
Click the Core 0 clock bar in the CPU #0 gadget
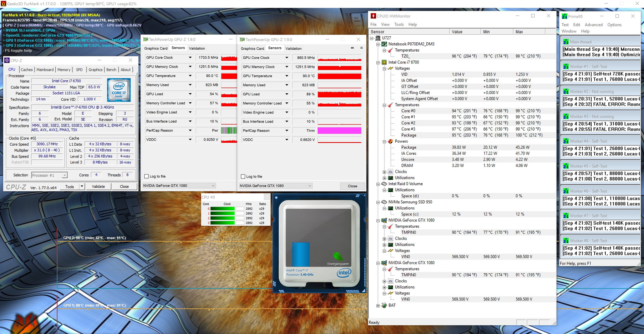(227, 209)
